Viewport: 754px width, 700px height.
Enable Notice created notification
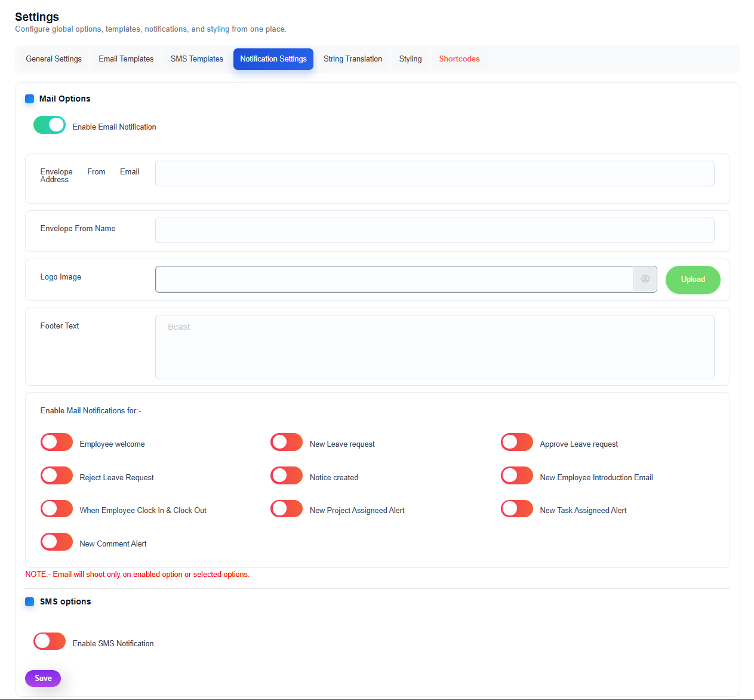287,475
